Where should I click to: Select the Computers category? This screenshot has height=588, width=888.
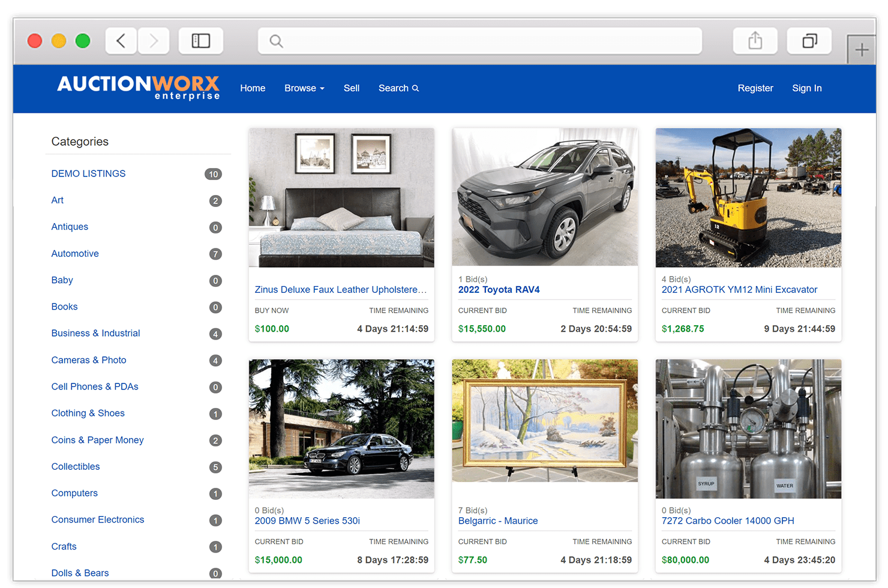pyautogui.click(x=74, y=493)
